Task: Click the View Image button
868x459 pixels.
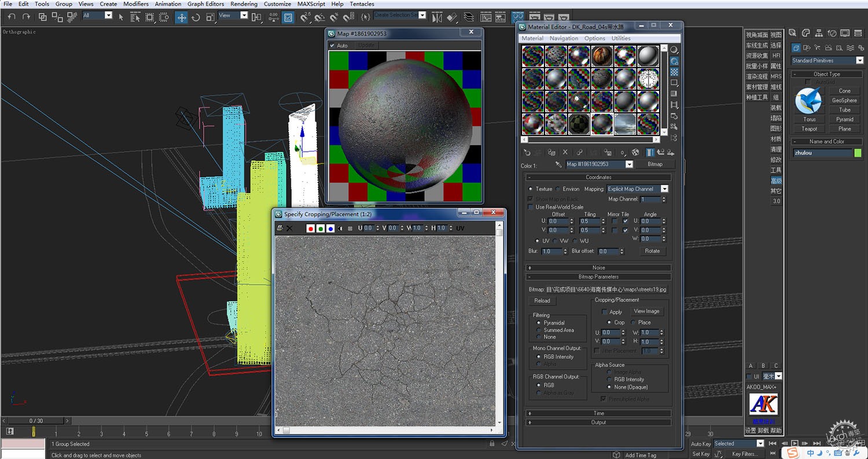Action: [x=646, y=311]
